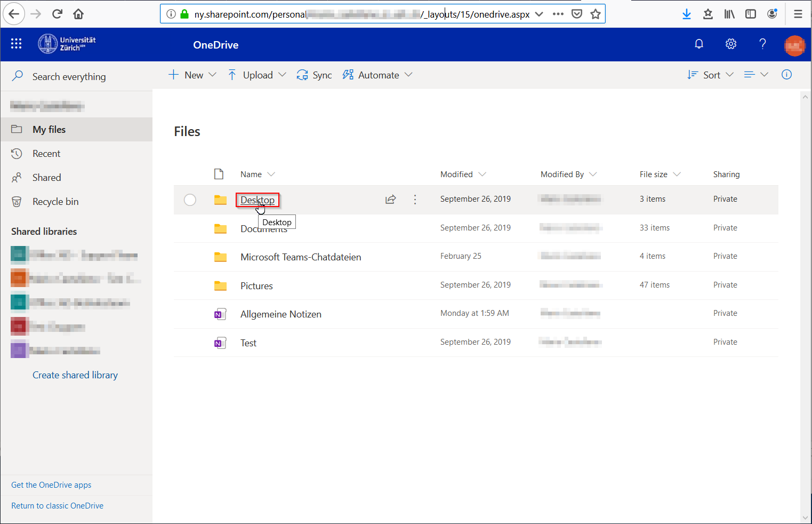Toggle the Firefox sidebar
This screenshot has width=812, height=524.
coord(751,14)
